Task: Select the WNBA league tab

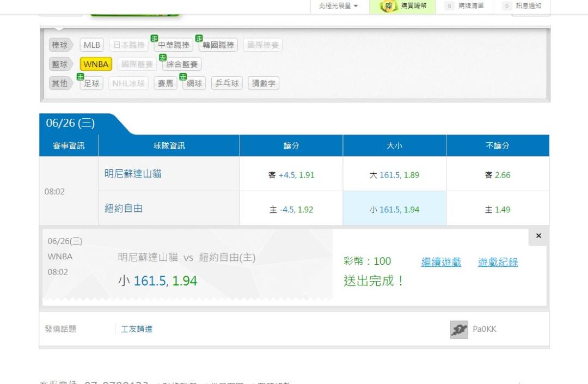Action: coord(96,64)
